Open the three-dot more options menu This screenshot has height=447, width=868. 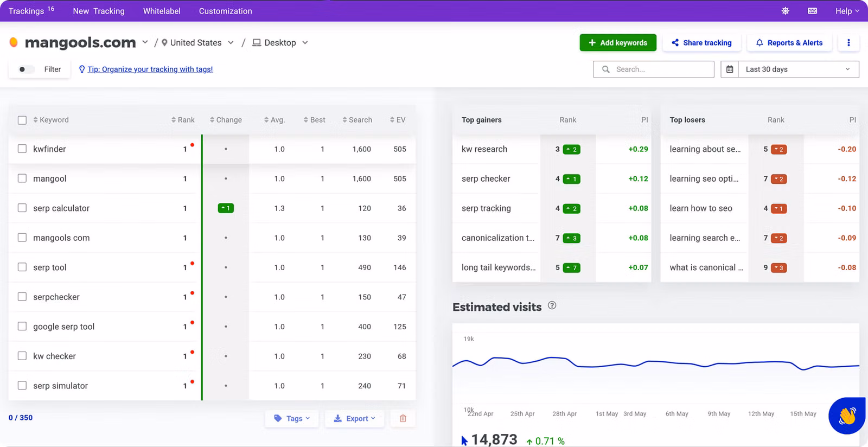[x=848, y=43]
